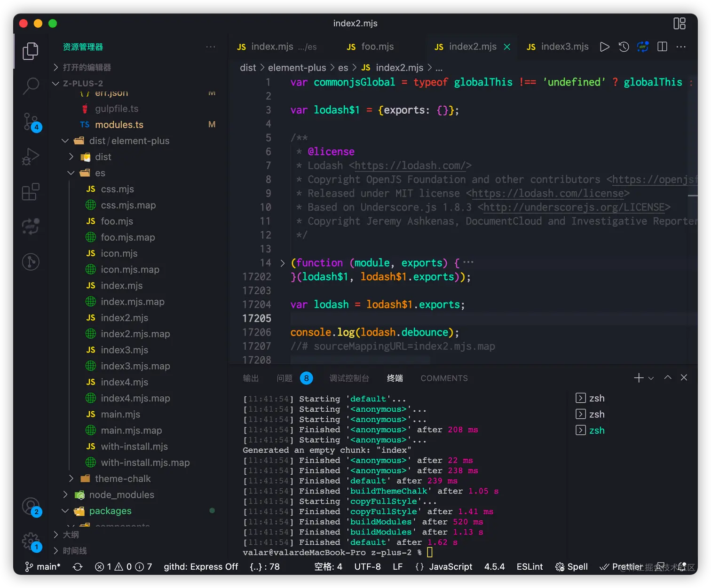
Task: Open css.mjs in the es folder
Action: pyautogui.click(x=117, y=189)
